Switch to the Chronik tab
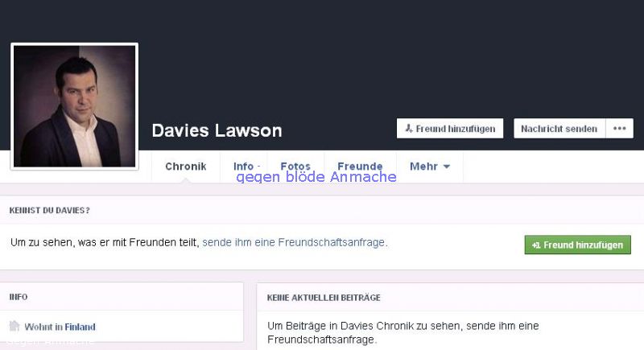This screenshot has width=644, height=350. click(x=186, y=167)
